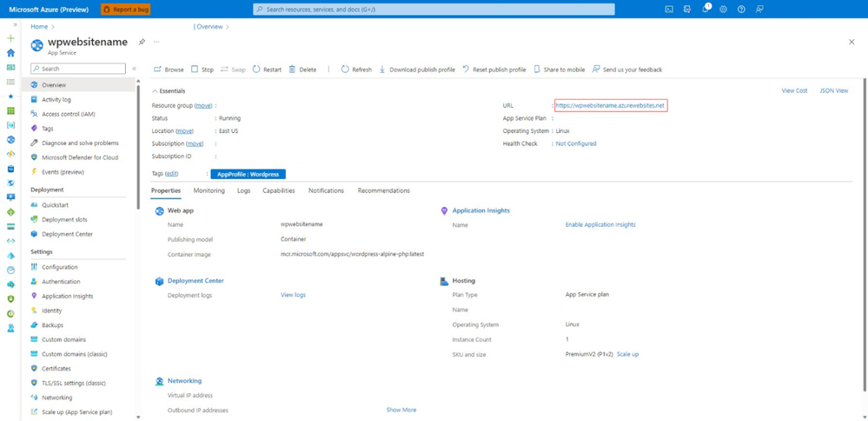The image size is (868, 421).
Task: Click Not Configured health check link
Action: 576,144
